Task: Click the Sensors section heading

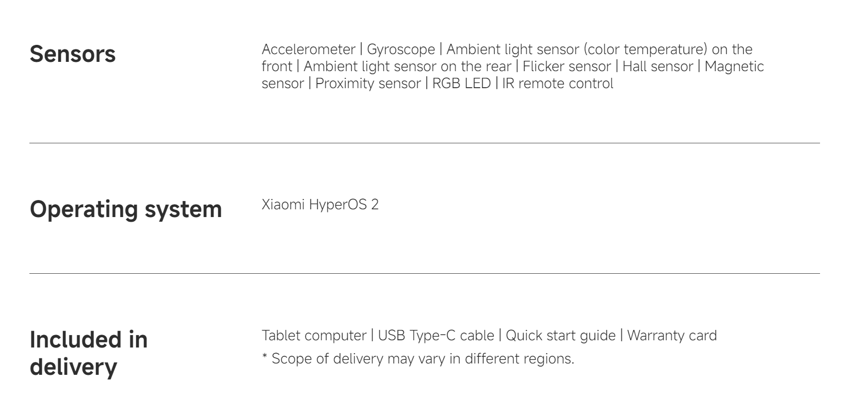Action: 73,54
